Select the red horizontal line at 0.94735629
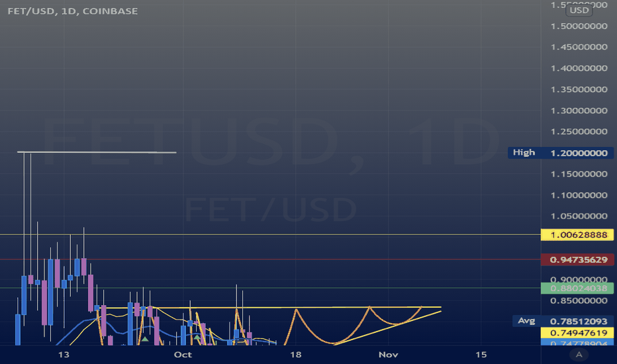617x364 pixels. coord(270,259)
